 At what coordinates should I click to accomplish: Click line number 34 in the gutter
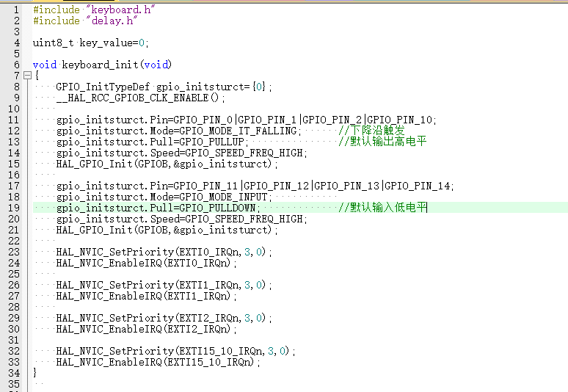(14, 373)
